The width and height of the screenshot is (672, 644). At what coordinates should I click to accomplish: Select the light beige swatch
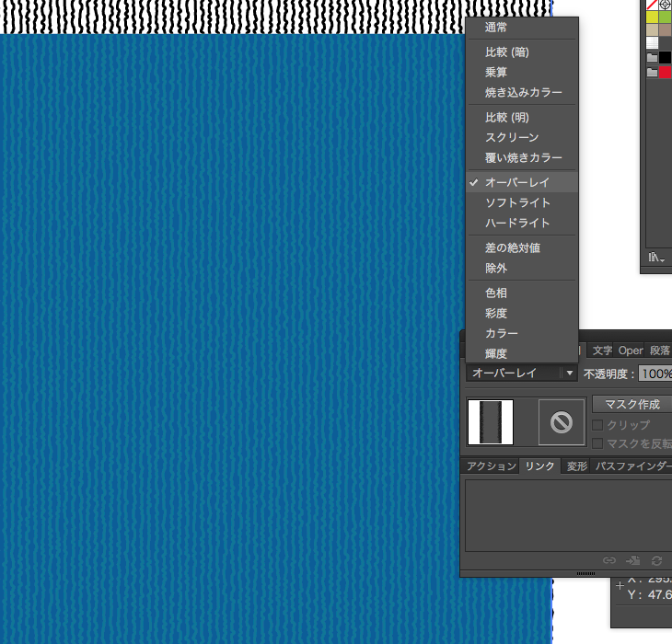pos(652,30)
